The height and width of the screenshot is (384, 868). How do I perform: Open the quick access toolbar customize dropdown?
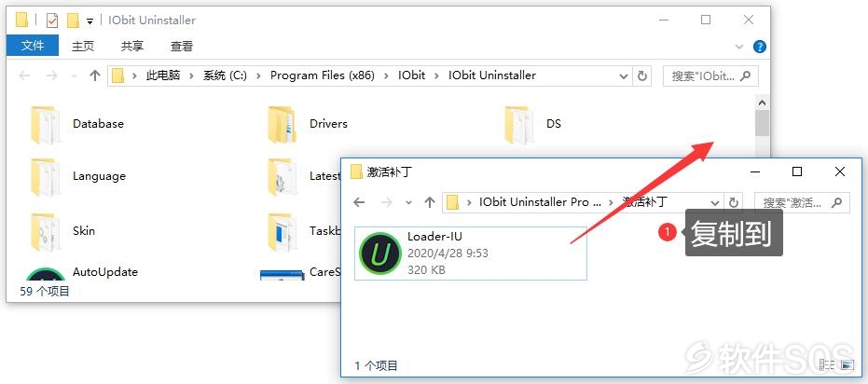90,21
